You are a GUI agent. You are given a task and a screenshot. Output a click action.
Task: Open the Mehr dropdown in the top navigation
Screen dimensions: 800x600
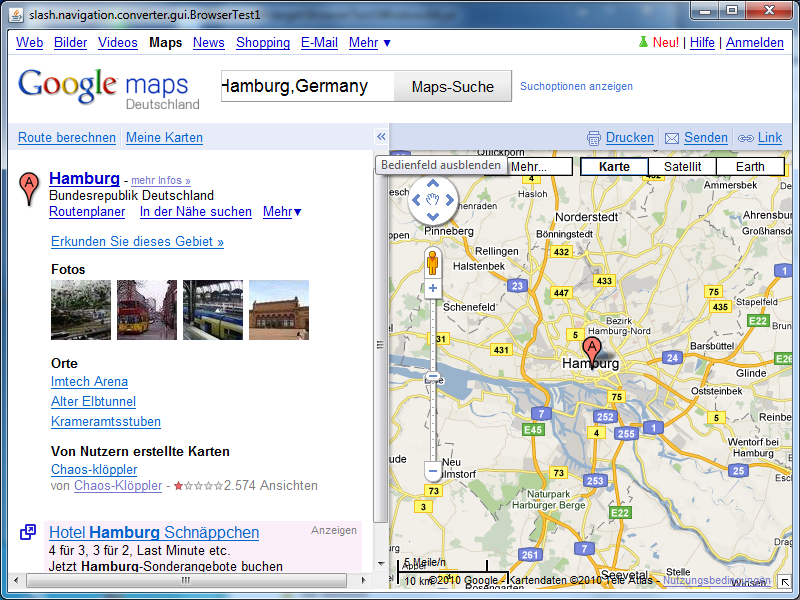pos(370,43)
